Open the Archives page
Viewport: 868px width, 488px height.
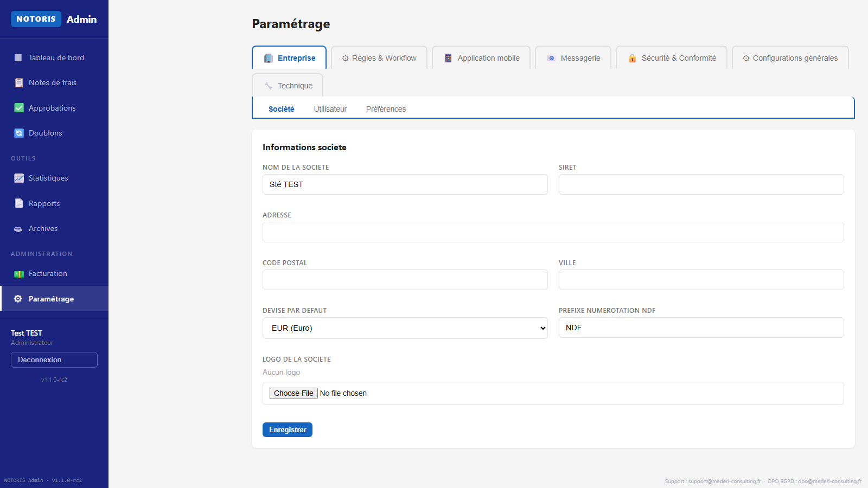click(54, 228)
